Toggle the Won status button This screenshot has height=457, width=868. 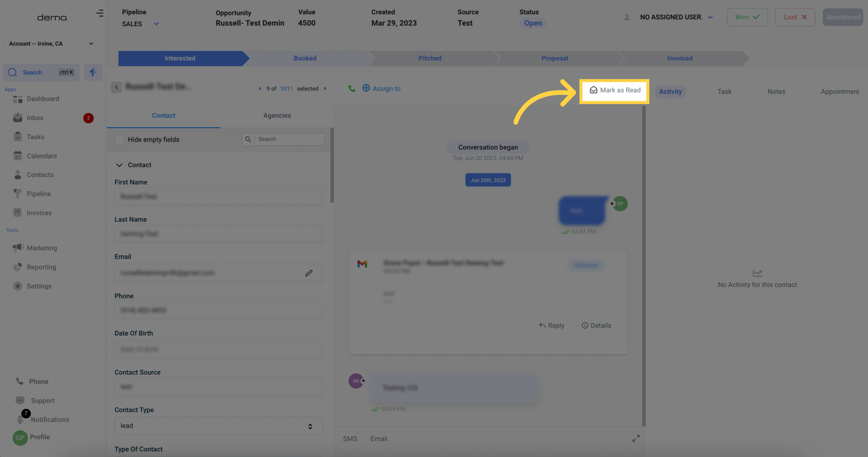tap(747, 17)
